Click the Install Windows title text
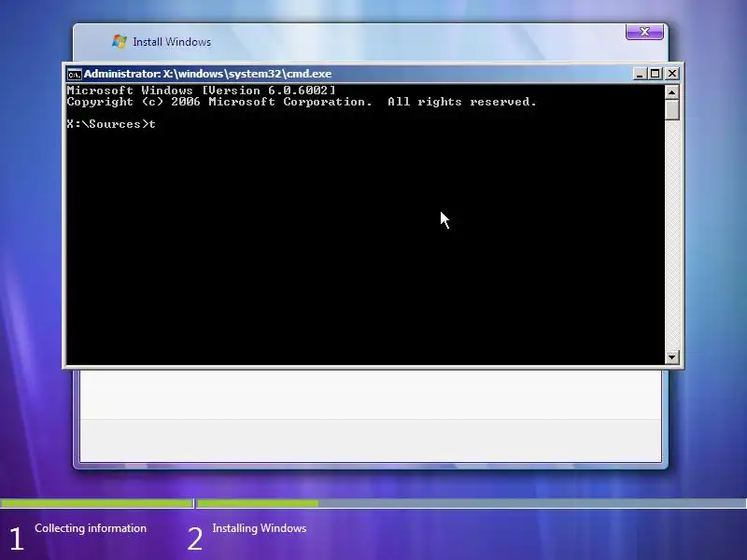 172,42
